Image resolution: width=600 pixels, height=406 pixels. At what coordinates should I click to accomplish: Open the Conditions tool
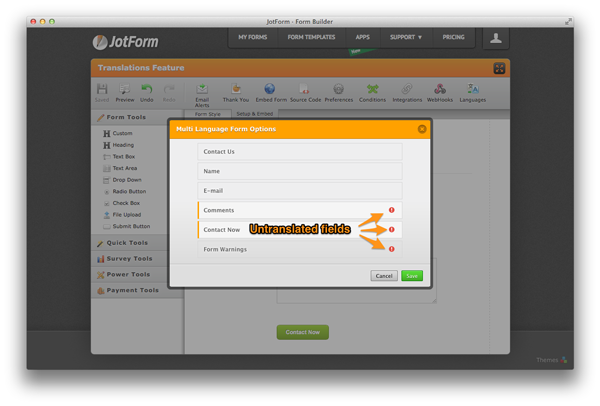click(372, 93)
